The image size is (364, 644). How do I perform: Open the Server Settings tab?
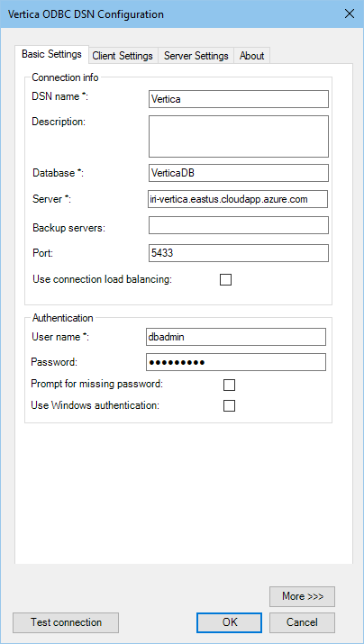196,56
